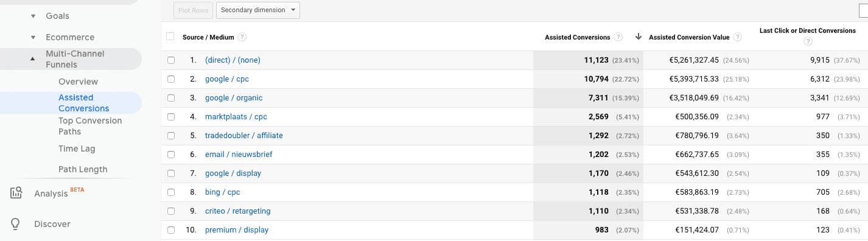The height and width of the screenshot is (241, 868).
Task: Open Top Conversion Paths report
Action: tap(90, 126)
